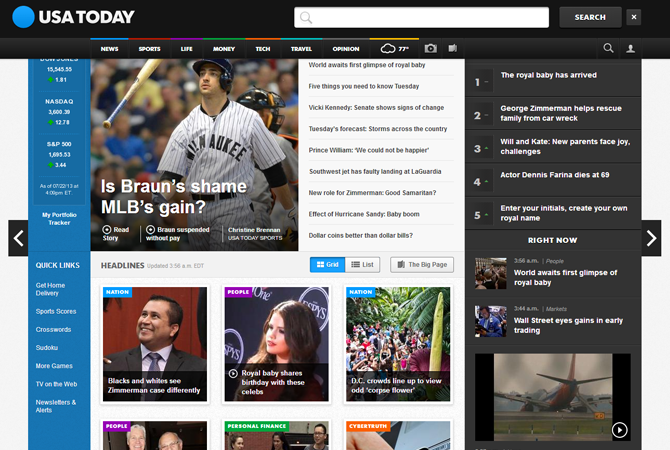Open the OPINION section
Screen dimensions: 670x450
[346, 49]
